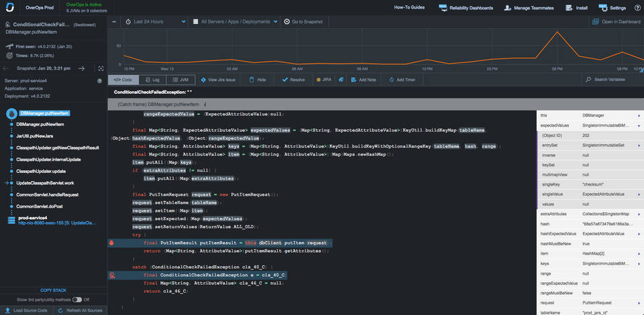Click the label tag icon beside JIRA
This screenshot has height=315, width=644.
coord(341,79)
